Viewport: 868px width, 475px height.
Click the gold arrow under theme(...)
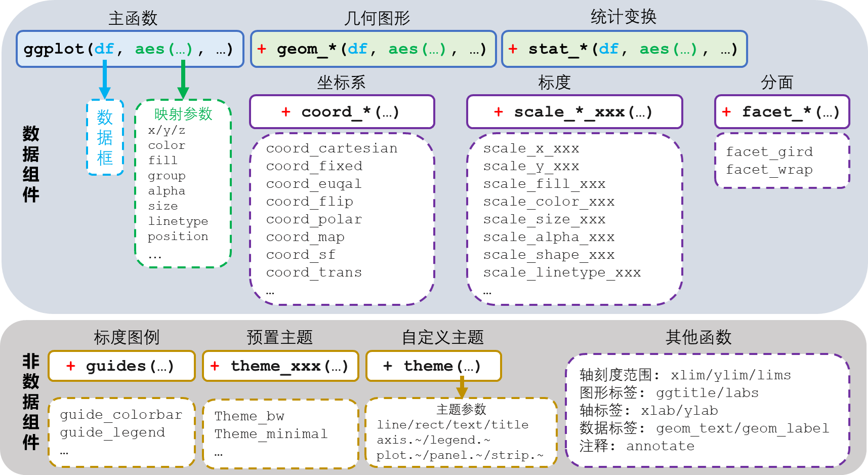pyautogui.click(x=462, y=388)
